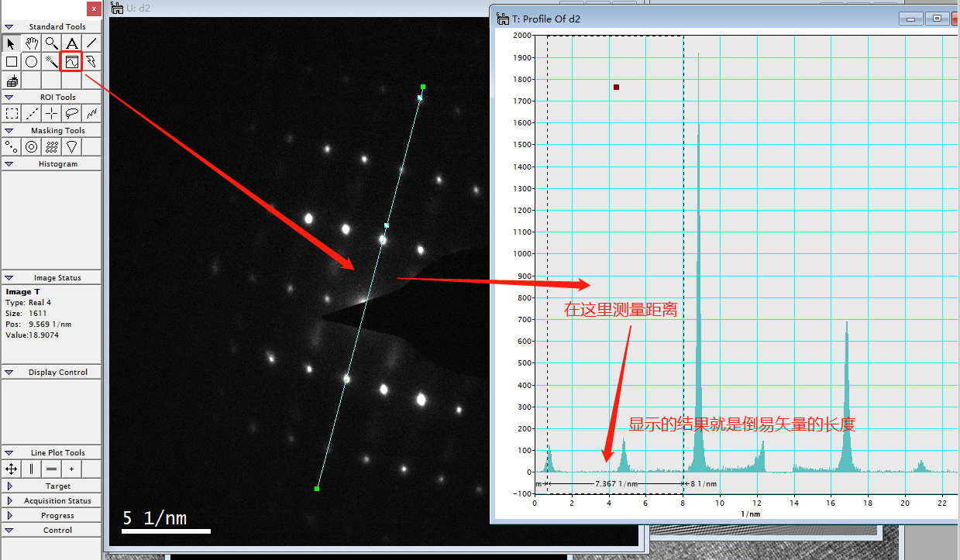The width and height of the screenshot is (960, 560).
Task: Expand the Acquisition Status panel
Action: click(x=9, y=501)
